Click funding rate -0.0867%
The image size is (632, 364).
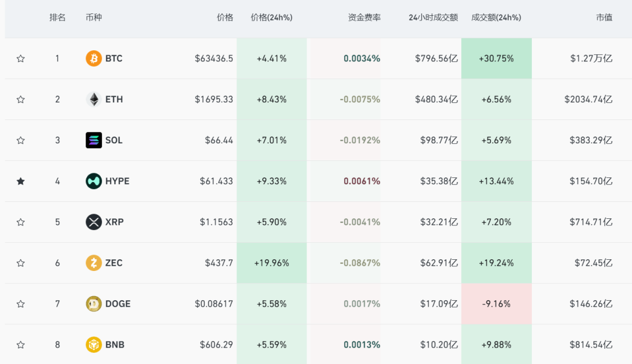pyautogui.click(x=360, y=263)
